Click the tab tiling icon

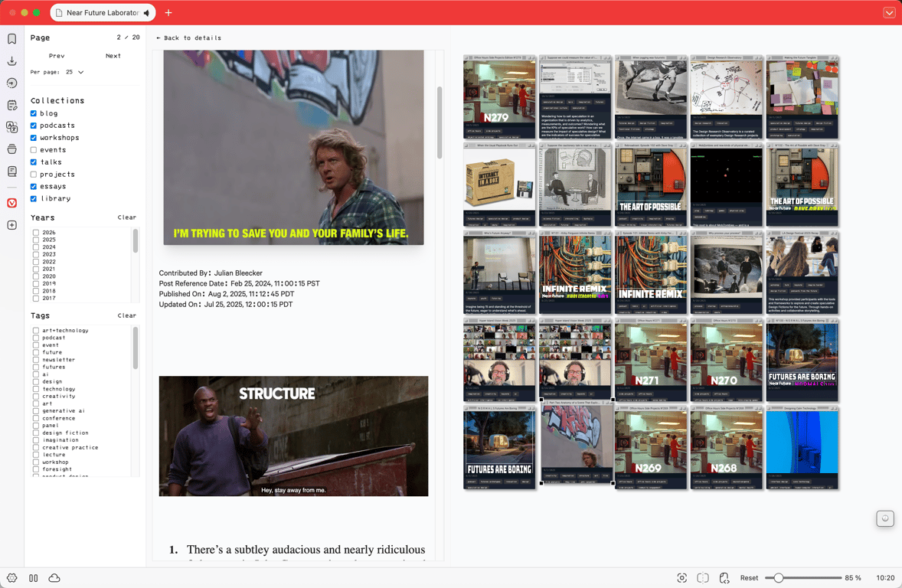(x=702, y=577)
